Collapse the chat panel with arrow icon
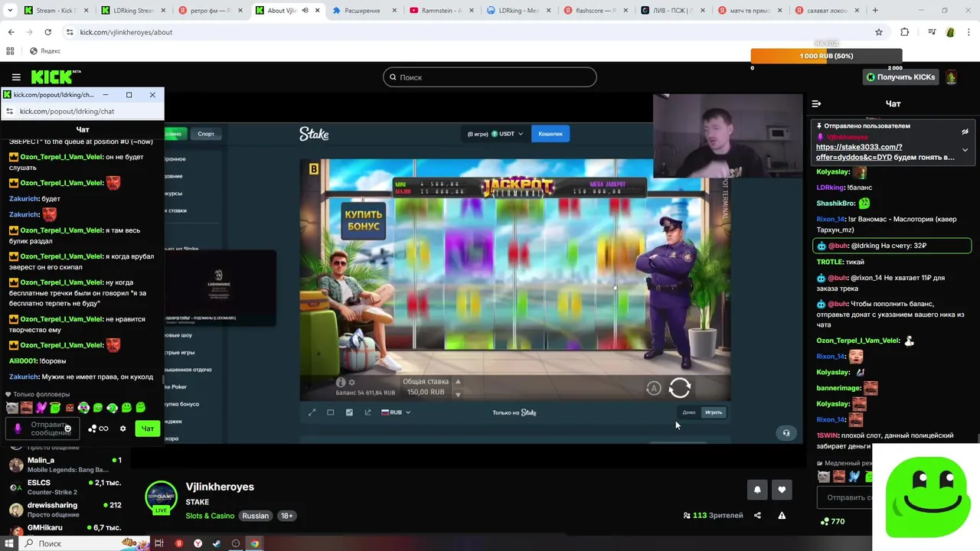This screenshot has height=551, width=980. [816, 103]
